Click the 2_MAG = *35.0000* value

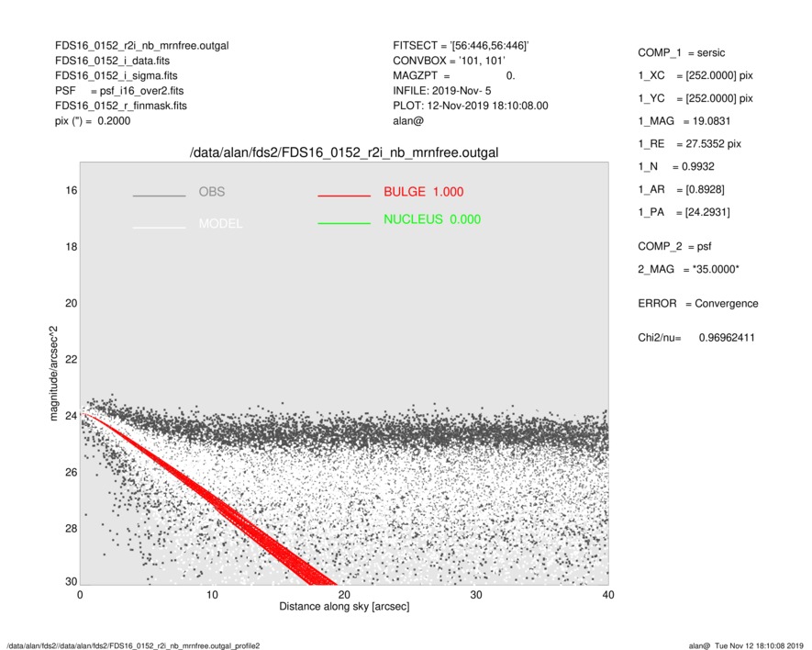(x=688, y=269)
